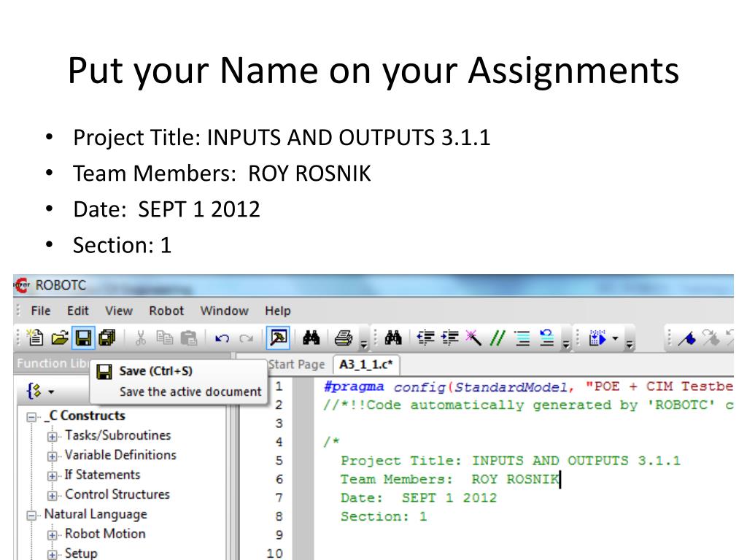Cut selection with the scissors icon
The image size is (747, 560).
[x=140, y=338]
